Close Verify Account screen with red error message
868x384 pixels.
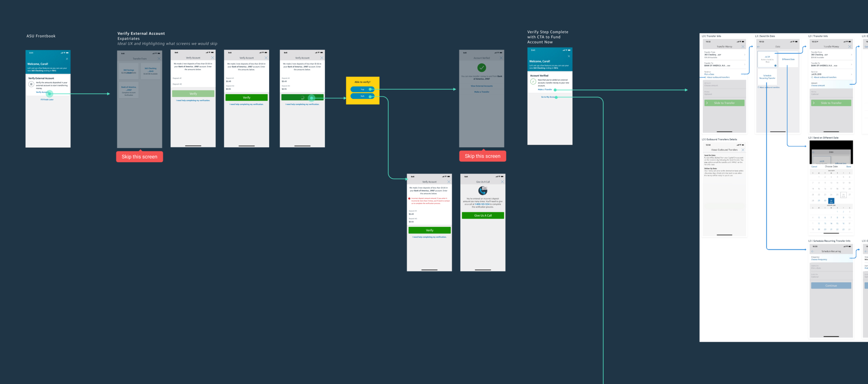tap(449, 182)
